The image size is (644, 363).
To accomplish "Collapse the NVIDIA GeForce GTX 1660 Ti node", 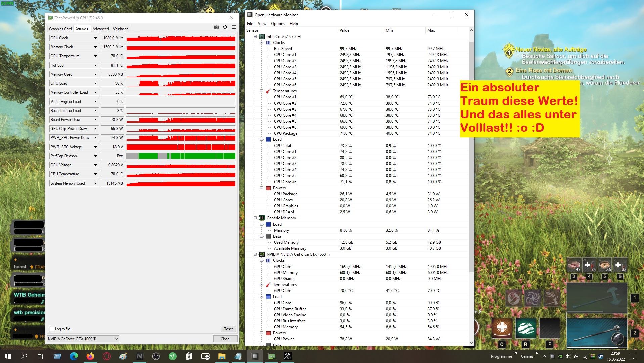I will pos(255,254).
